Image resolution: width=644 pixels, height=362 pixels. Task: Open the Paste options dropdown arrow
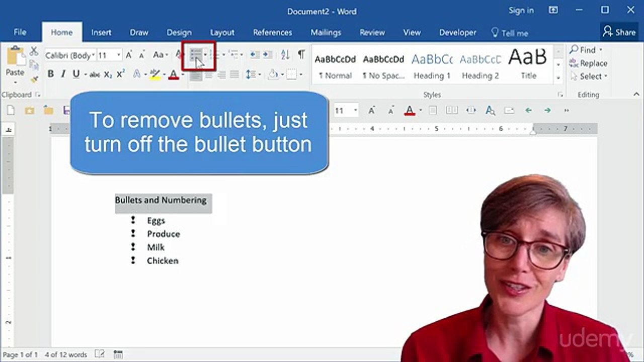[x=15, y=82]
